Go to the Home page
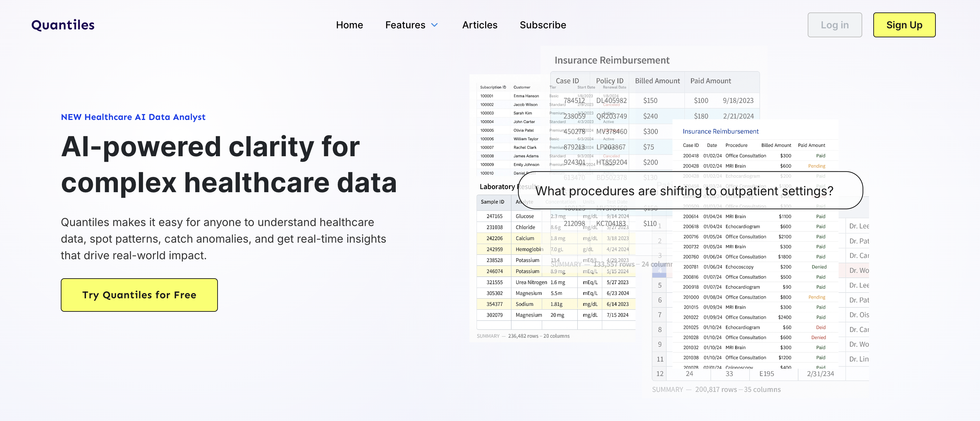980x421 pixels. pyautogui.click(x=349, y=25)
